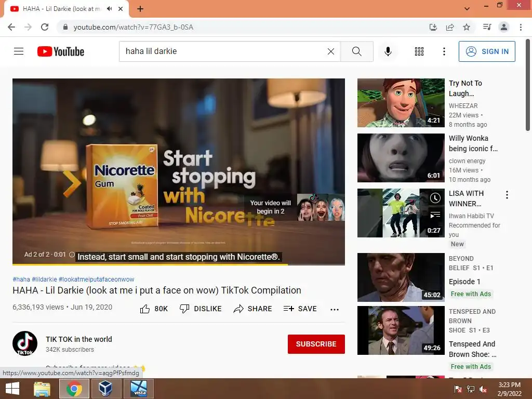Open the vista VM taskbar item

pyautogui.click(x=139, y=389)
